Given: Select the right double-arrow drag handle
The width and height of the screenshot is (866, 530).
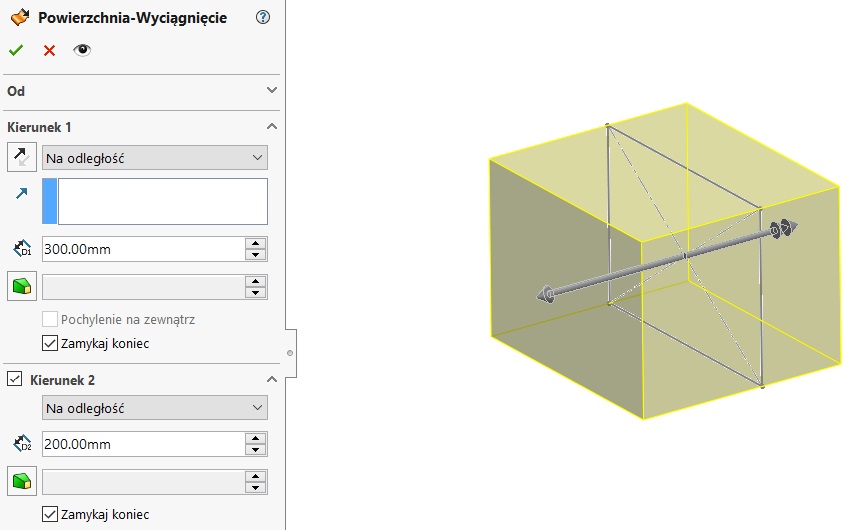Looking at the screenshot, I should [x=784, y=228].
